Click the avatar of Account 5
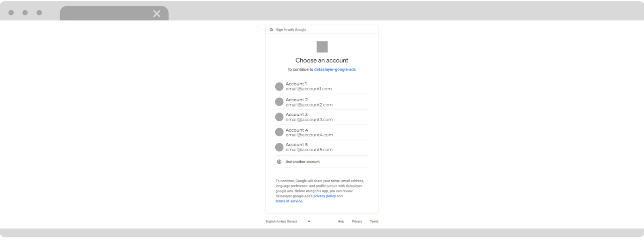The height and width of the screenshot is (242, 644). click(279, 147)
